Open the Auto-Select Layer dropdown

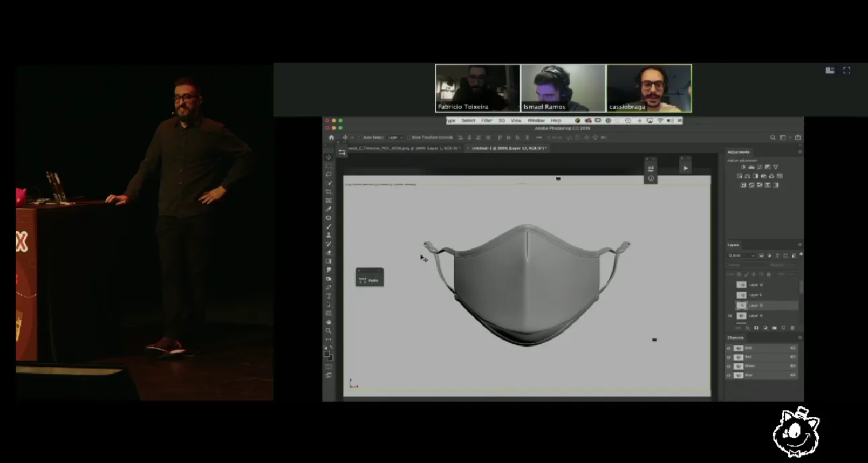(395, 137)
